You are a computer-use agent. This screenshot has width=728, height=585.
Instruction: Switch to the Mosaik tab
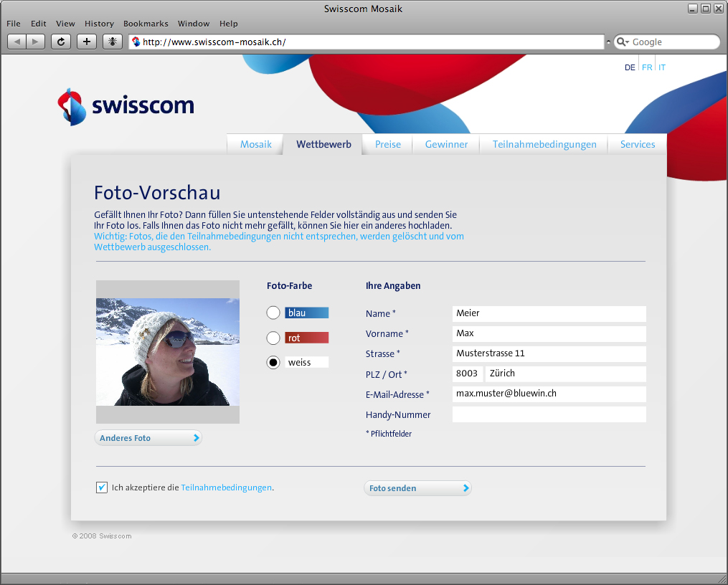pyautogui.click(x=255, y=144)
